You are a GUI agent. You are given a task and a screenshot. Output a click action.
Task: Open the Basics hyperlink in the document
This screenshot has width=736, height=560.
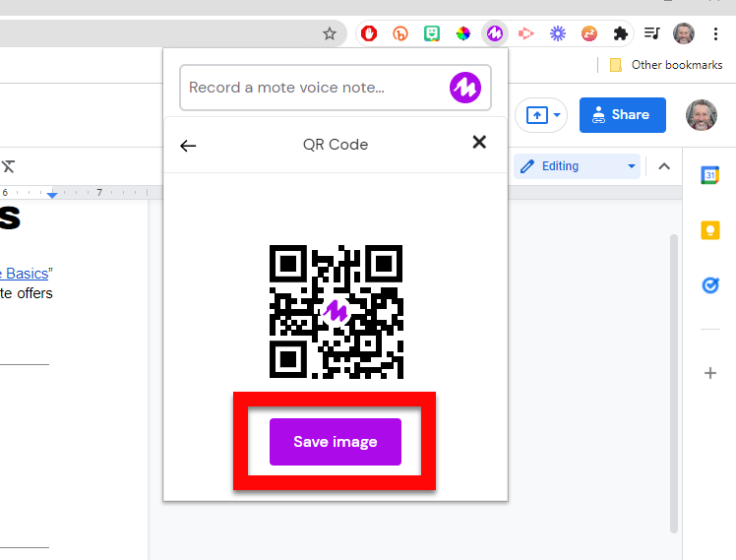[x=25, y=274]
